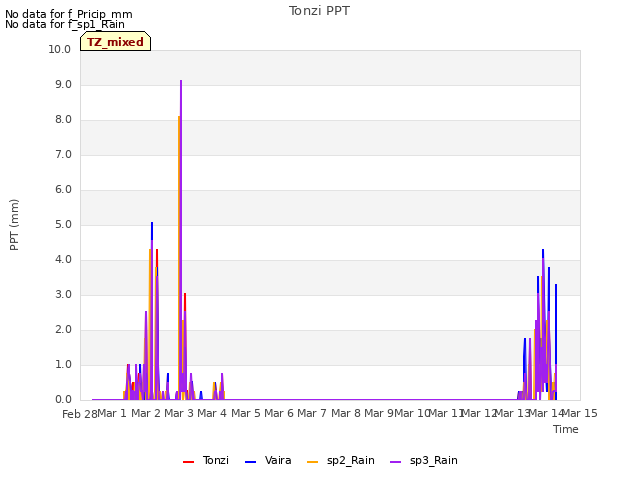Click the Mar 8 x-axis tick label
The image size is (640, 480).
(x=346, y=413)
